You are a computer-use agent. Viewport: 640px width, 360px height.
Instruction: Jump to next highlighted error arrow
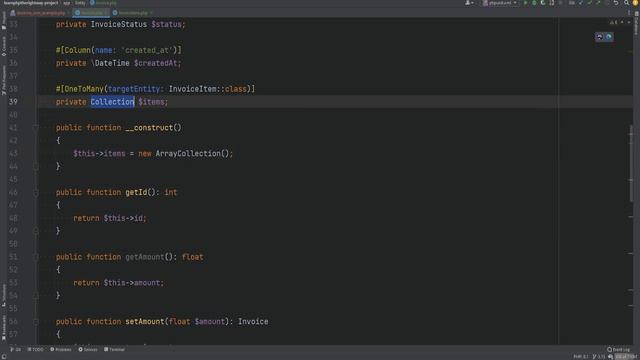pos(629,22)
